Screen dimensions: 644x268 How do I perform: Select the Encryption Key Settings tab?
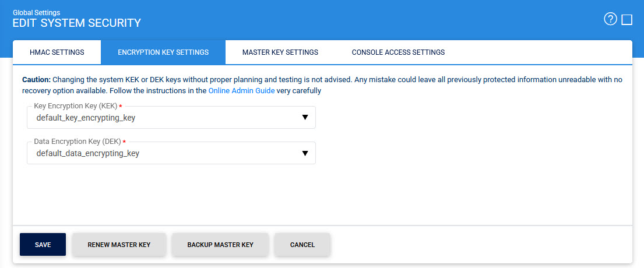(163, 52)
